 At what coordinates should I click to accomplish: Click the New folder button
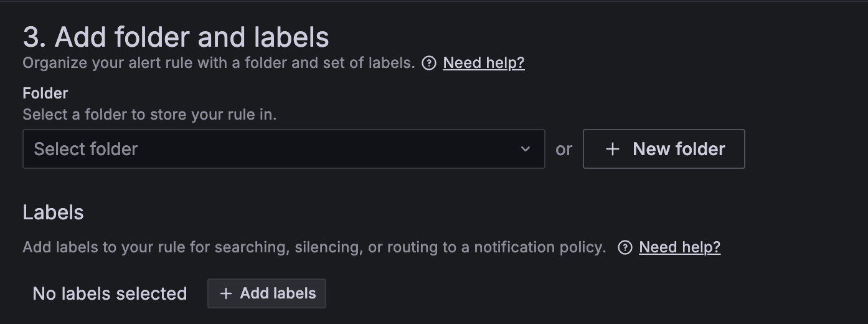click(x=663, y=149)
